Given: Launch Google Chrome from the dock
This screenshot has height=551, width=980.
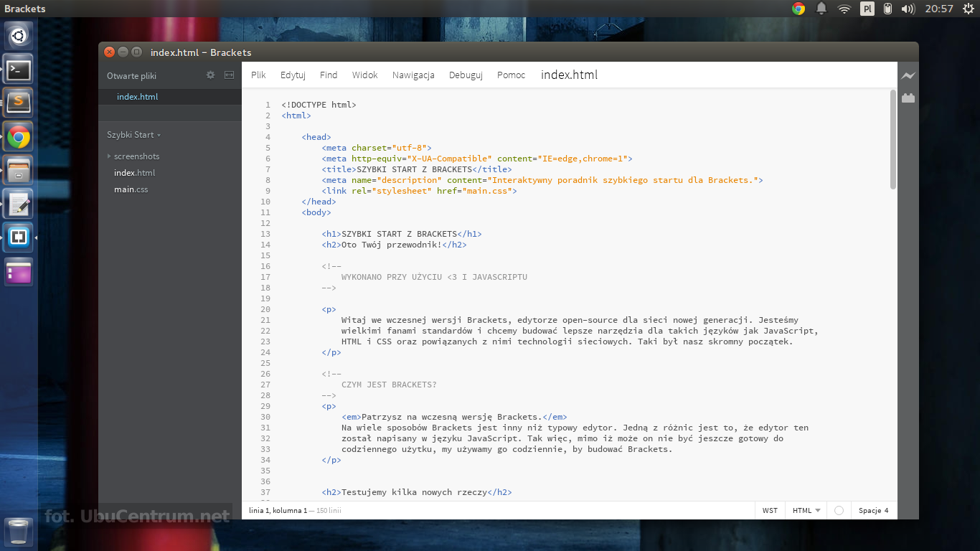Looking at the screenshot, I should click(x=17, y=136).
